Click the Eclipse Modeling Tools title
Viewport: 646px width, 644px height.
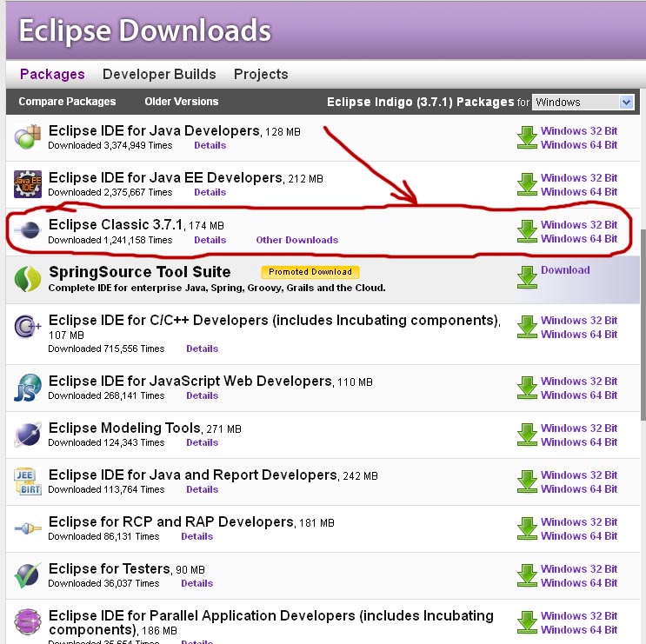pyautogui.click(x=124, y=428)
